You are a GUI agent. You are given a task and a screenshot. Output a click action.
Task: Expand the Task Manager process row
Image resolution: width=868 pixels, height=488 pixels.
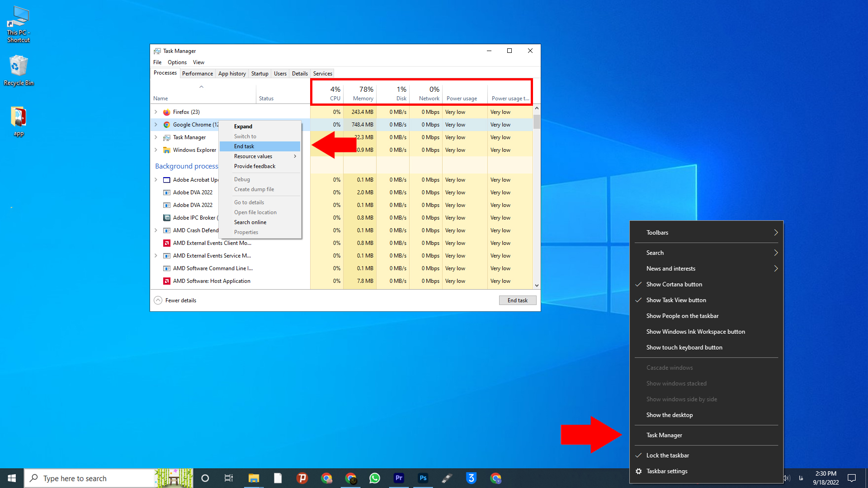coord(156,137)
